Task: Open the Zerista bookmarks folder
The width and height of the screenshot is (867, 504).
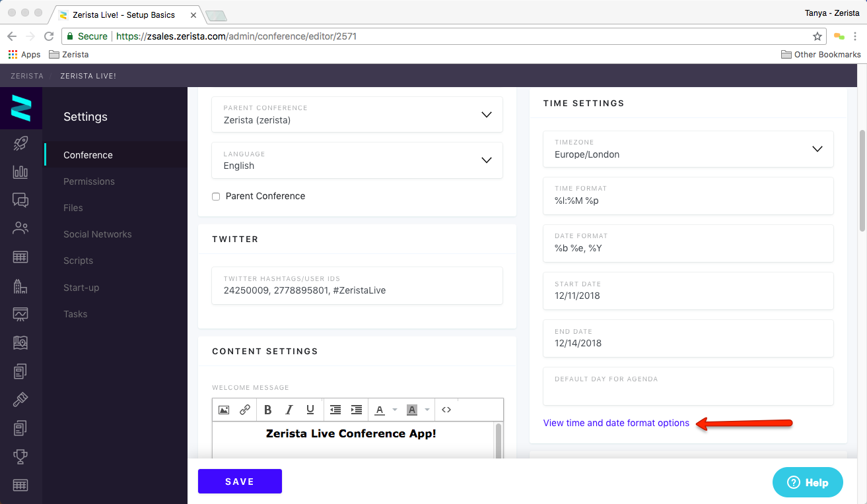Action: click(x=69, y=55)
